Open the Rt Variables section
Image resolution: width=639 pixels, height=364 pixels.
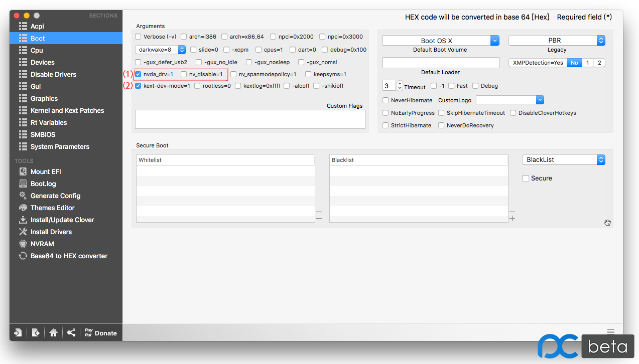(x=66, y=122)
